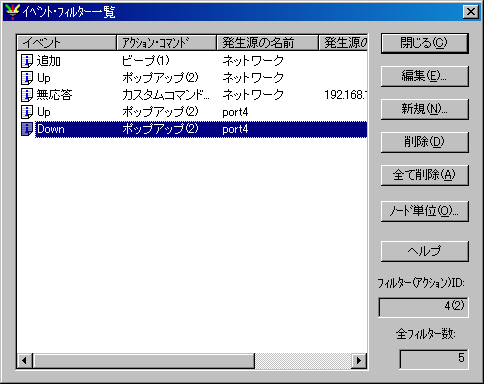Delete selected filter with 削除(D)
This screenshot has width=484, height=384.
[425, 142]
